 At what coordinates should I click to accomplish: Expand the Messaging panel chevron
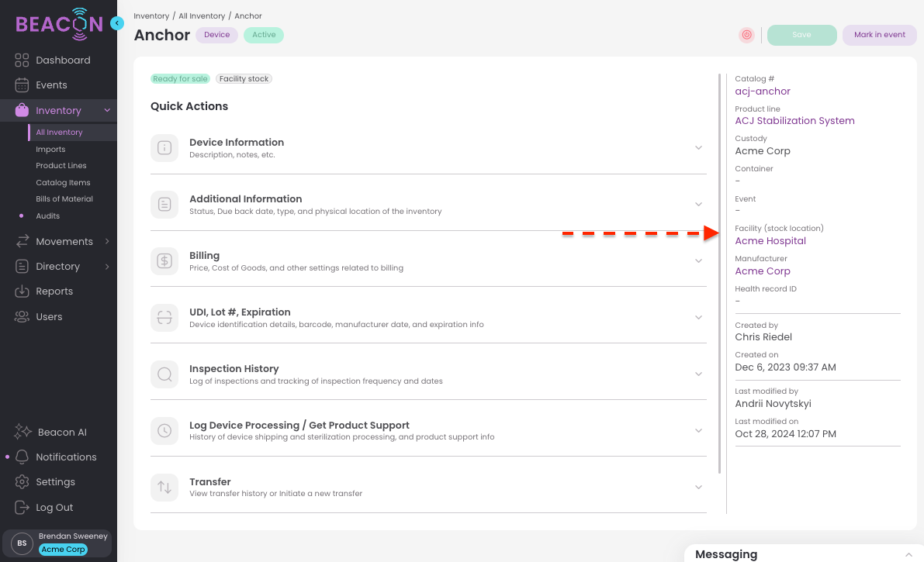click(x=908, y=554)
